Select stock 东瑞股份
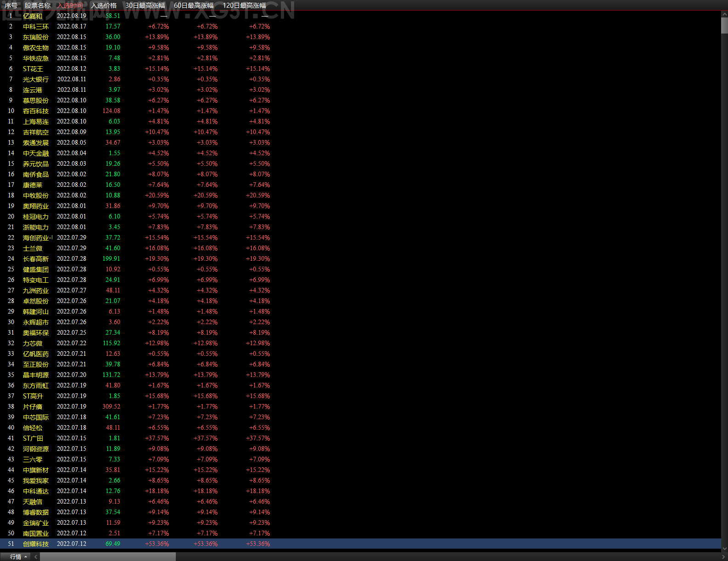Screen dimensions: 728x561 pyautogui.click(x=36, y=37)
